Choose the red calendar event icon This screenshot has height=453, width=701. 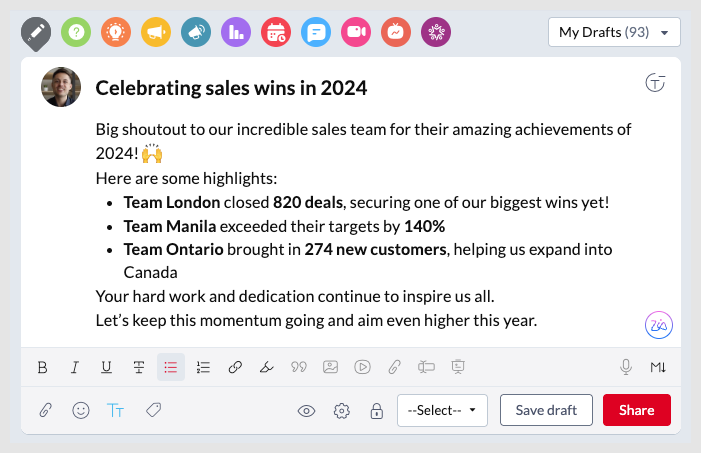(x=276, y=32)
